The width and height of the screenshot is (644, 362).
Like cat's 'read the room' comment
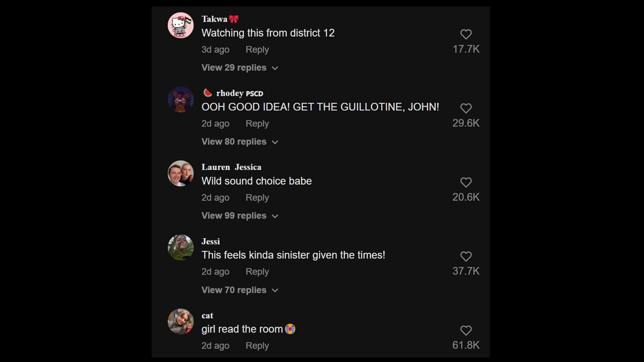(x=466, y=330)
